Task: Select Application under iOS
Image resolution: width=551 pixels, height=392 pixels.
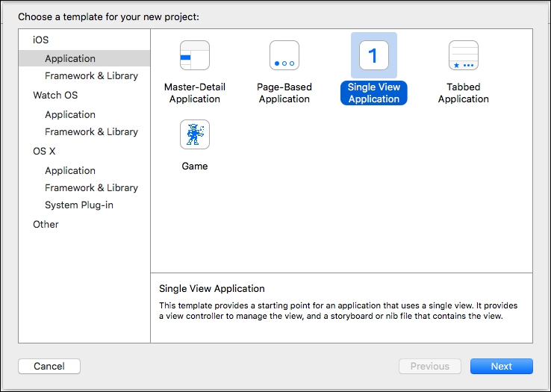Action: (84, 58)
